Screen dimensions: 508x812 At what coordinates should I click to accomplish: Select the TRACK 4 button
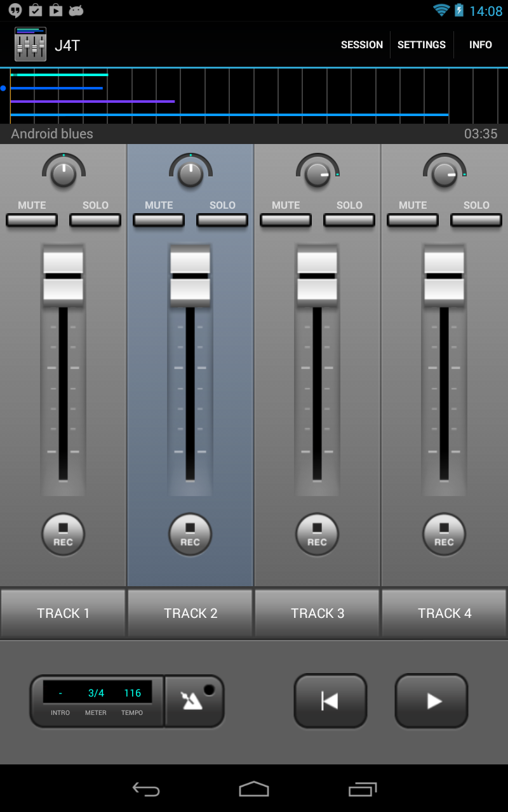point(444,613)
